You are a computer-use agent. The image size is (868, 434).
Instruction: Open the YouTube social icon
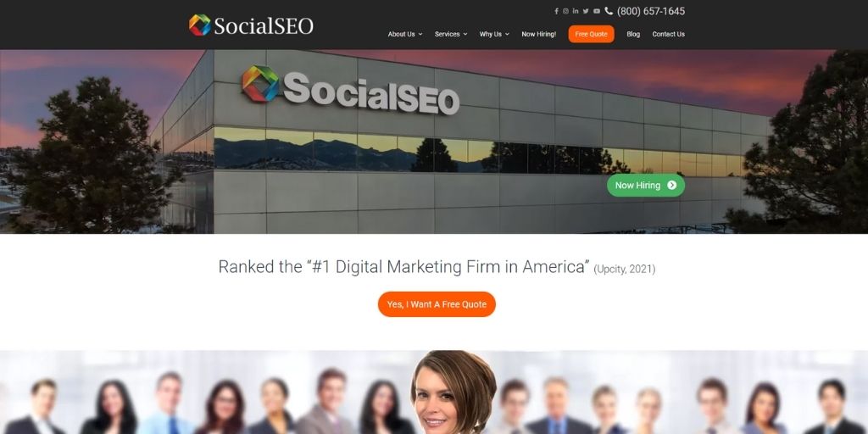tap(597, 11)
